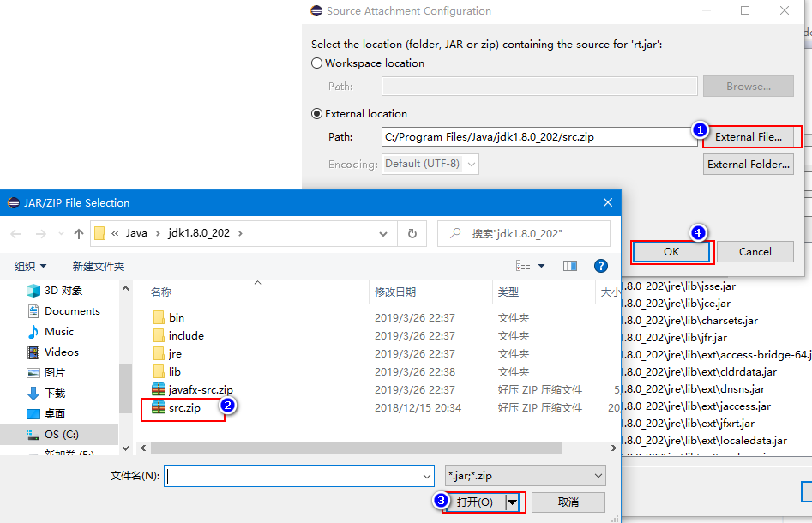Go up one folder level
The image size is (812, 523).
79,234
